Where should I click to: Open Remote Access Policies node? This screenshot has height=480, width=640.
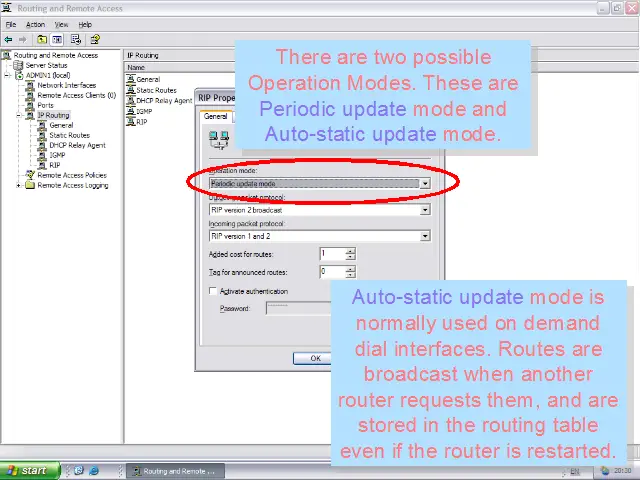pos(71,175)
